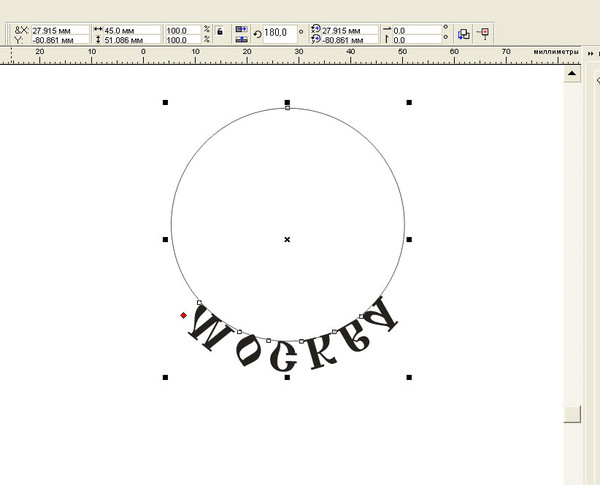Click the X position field showing 27.915 мм
Viewport: 600px width, 485px height.
(x=60, y=30)
